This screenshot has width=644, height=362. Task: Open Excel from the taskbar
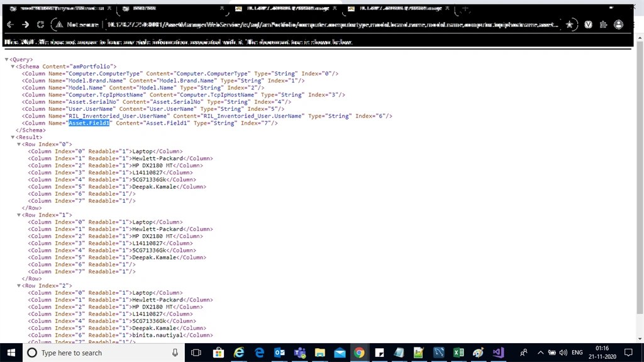pos(458,353)
